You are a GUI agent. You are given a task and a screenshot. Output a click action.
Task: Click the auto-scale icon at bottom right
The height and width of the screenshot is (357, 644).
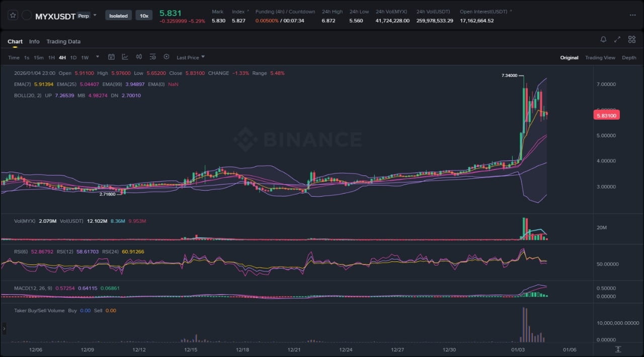tap(618, 349)
